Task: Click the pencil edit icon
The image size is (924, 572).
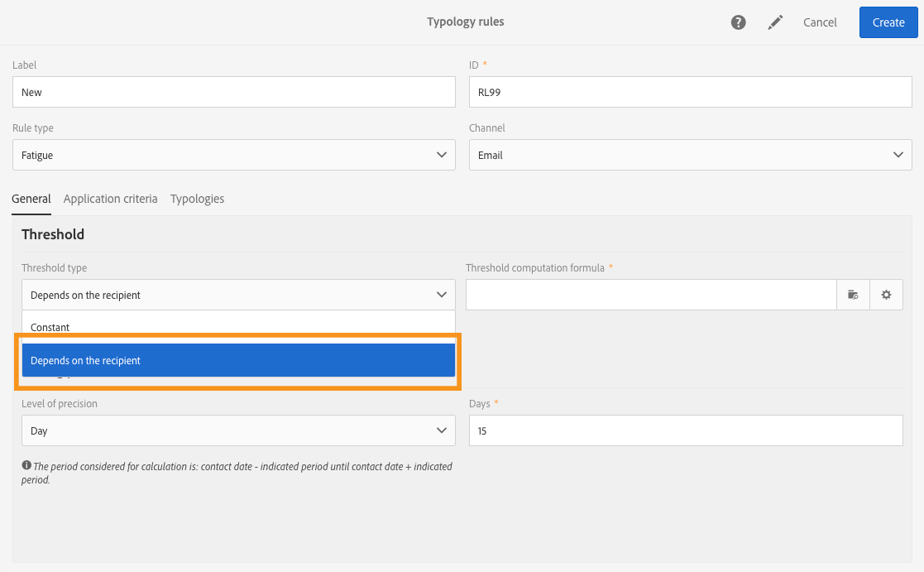Action: click(775, 22)
